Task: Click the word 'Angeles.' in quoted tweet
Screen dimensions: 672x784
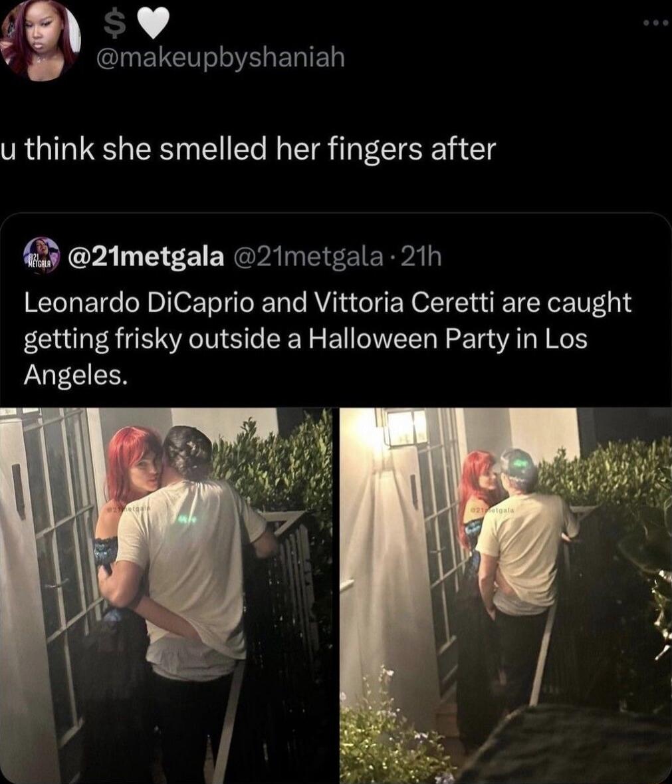Action: click(76, 374)
